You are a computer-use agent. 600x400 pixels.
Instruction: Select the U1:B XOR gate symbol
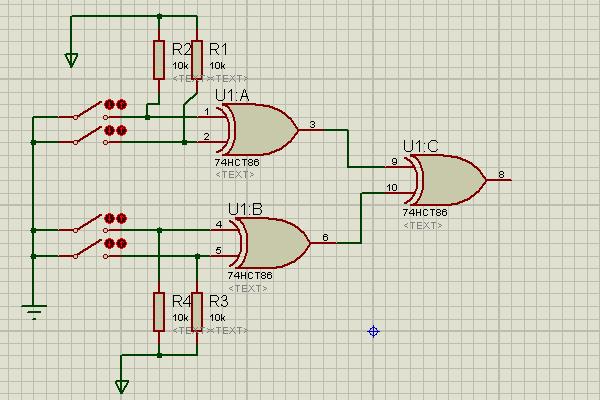[272, 243]
